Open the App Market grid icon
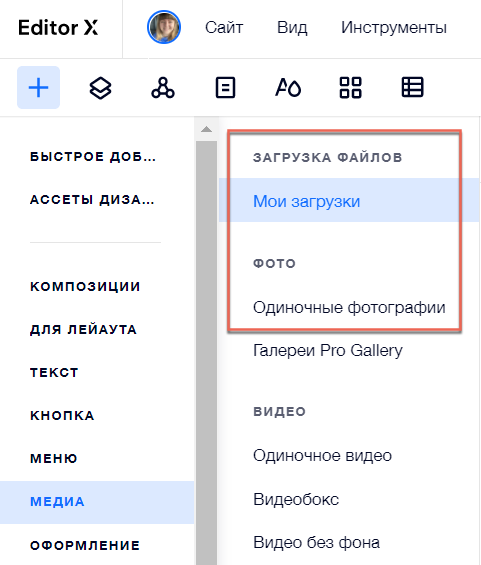Image resolution: width=481 pixels, height=565 pixels. pos(350,88)
